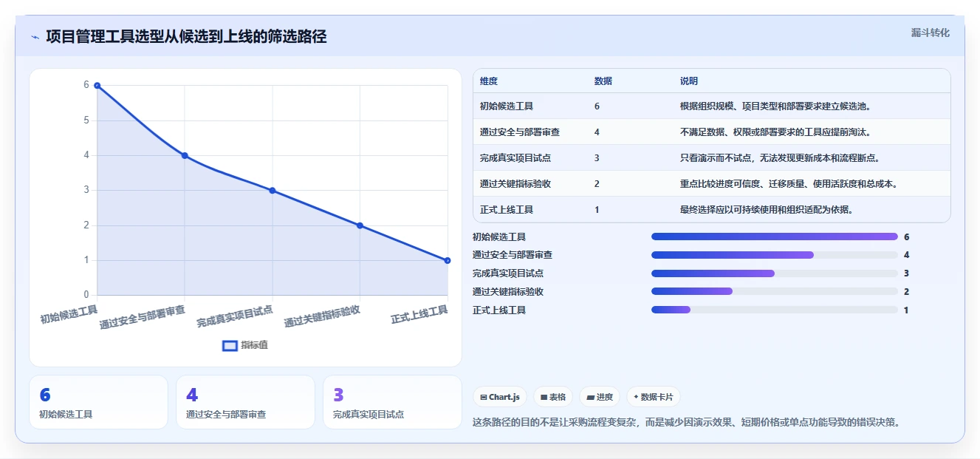The width and height of the screenshot is (980, 459).
Task: Select the Chart.js tag
Action: tap(500, 397)
